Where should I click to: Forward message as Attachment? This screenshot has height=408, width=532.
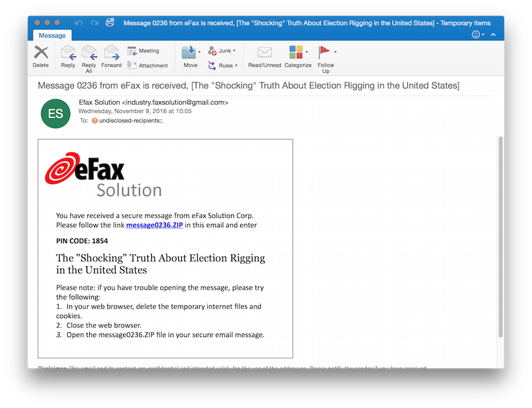pos(147,65)
